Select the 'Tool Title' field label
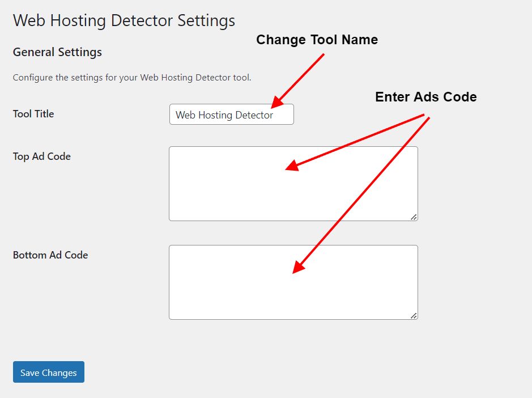The image size is (532, 398). pyautogui.click(x=33, y=114)
